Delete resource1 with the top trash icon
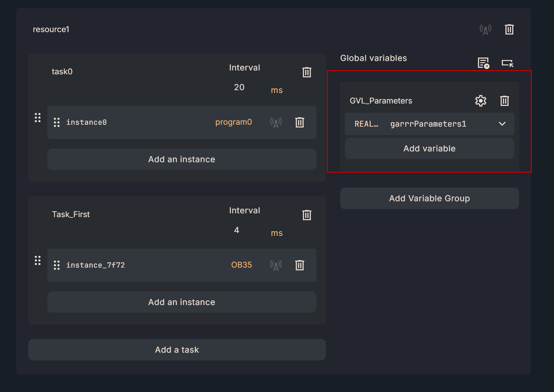 pos(509,30)
